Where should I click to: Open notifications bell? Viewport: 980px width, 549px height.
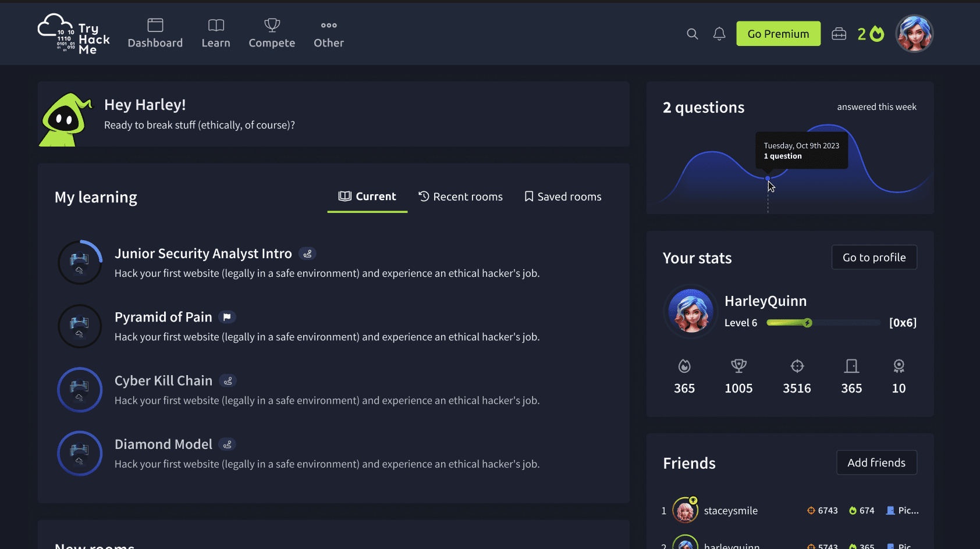point(719,34)
